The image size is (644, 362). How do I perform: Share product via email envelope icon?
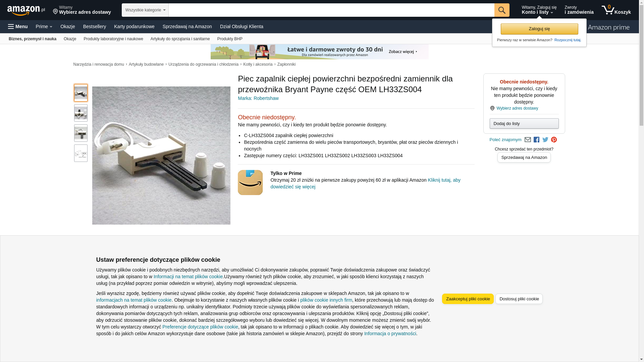pyautogui.click(x=528, y=140)
